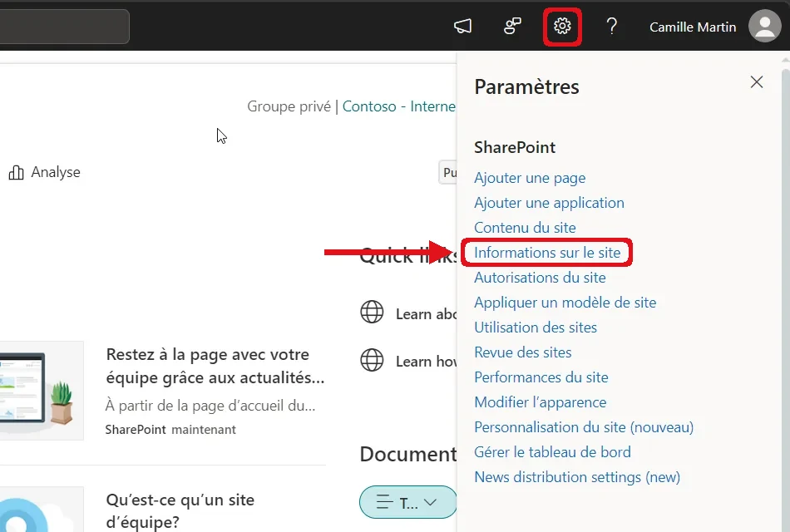Screen dimensions: 790x532
Task: Click Ajouter une page link
Action: [x=530, y=178]
